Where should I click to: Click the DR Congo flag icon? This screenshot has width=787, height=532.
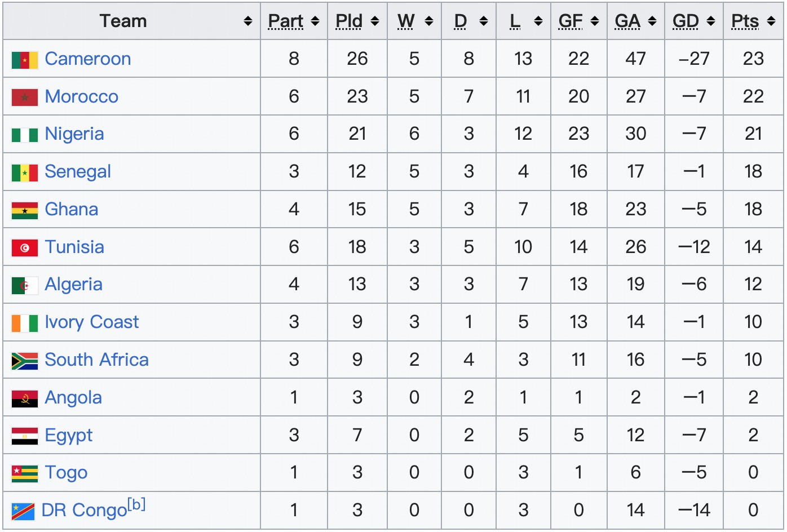(23, 511)
